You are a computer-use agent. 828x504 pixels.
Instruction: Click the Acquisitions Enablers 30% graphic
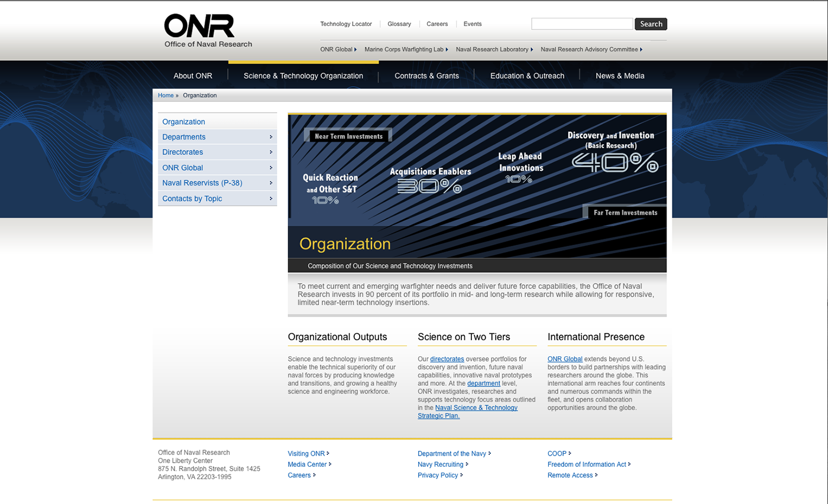pos(430,180)
